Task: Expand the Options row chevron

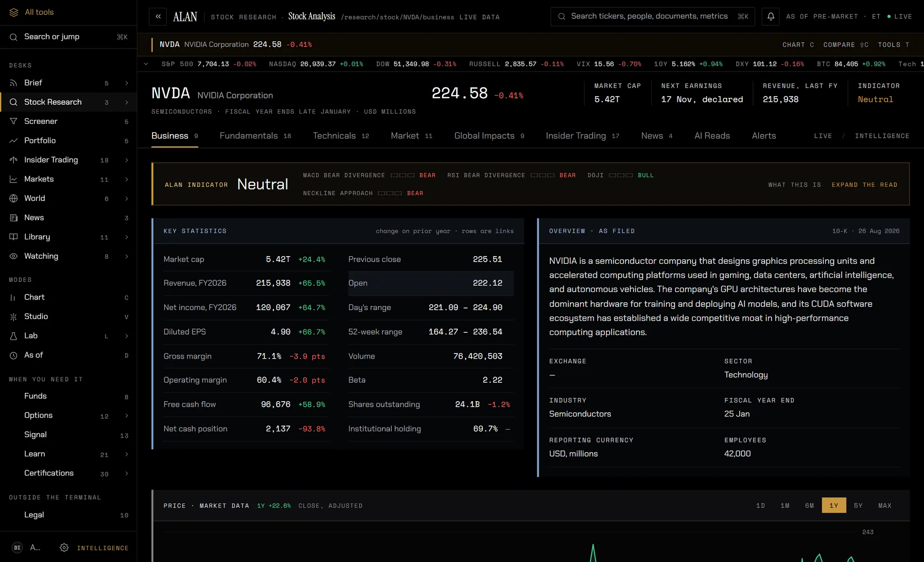Action: point(127,415)
